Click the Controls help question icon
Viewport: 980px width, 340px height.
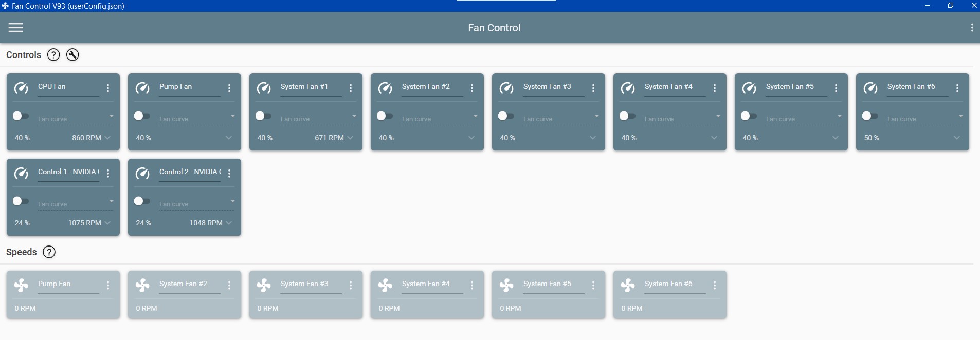[53, 55]
